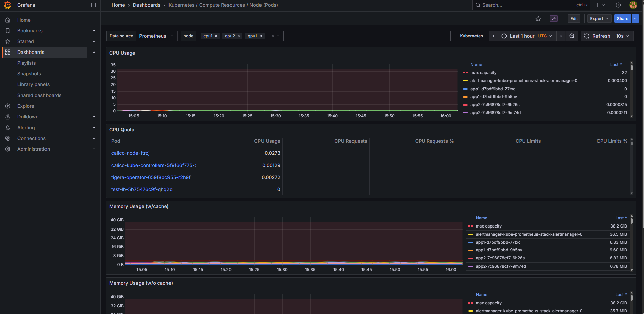644x314 pixels.
Task: Open the Share options arrow
Action: pyautogui.click(x=635, y=19)
